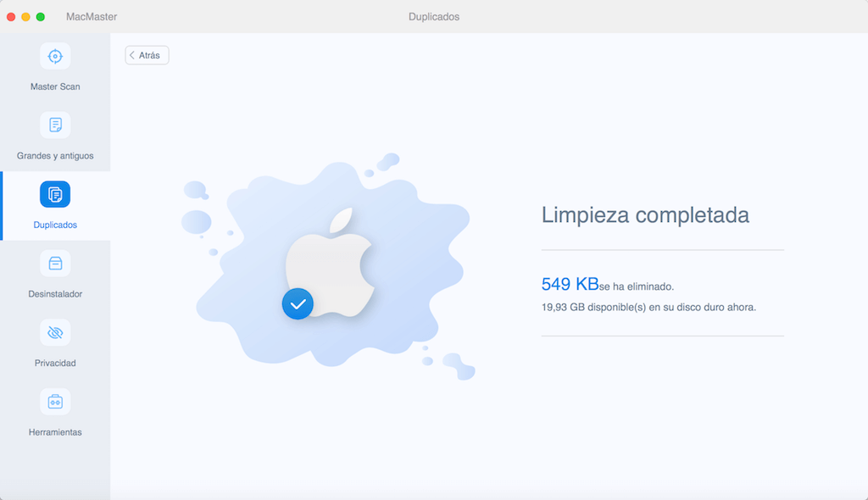This screenshot has width=868, height=500.
Task: Click the 19,93 GB disponible(s) text
Action: tap(648, 308)
